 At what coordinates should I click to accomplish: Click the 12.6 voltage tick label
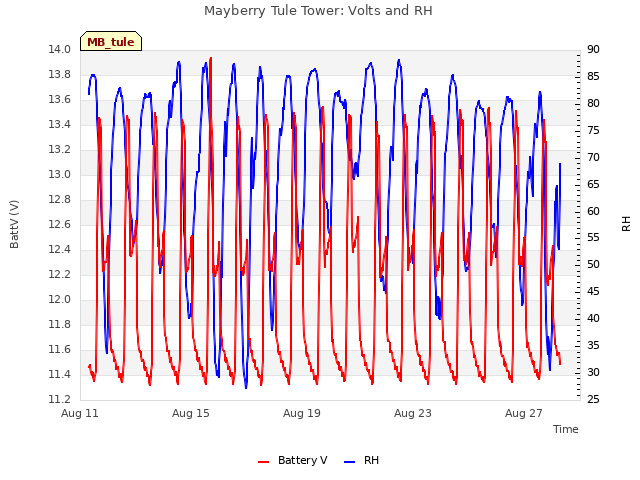[60, 224]
